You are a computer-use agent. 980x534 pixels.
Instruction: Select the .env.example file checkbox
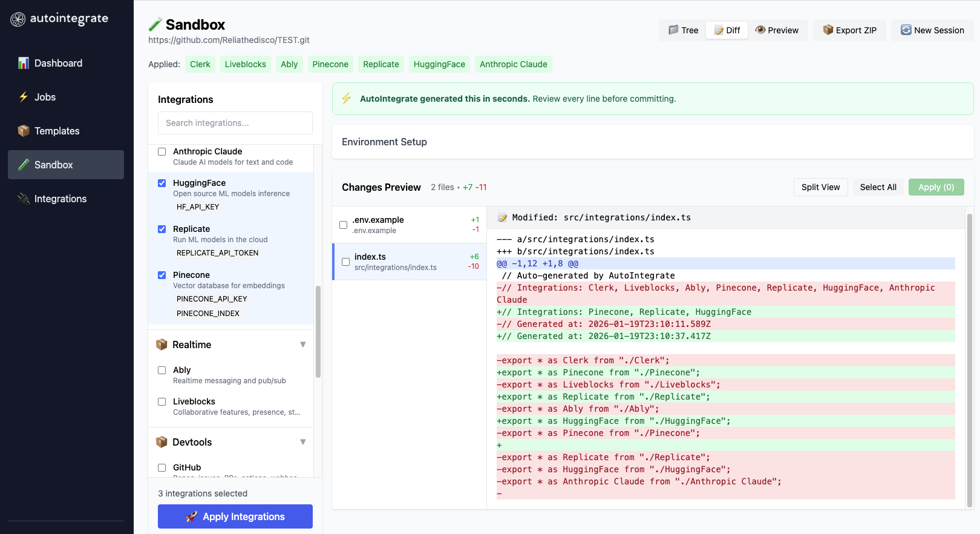tap(343, 225)
